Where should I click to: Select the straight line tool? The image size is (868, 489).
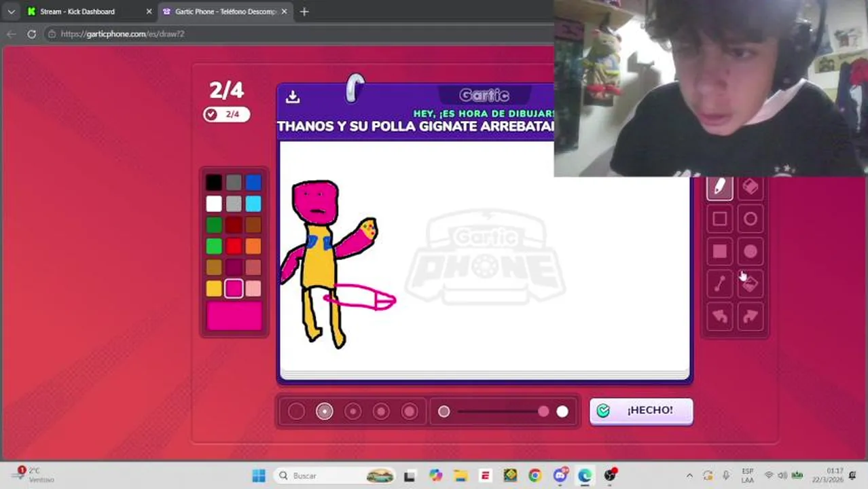(719, 284)
